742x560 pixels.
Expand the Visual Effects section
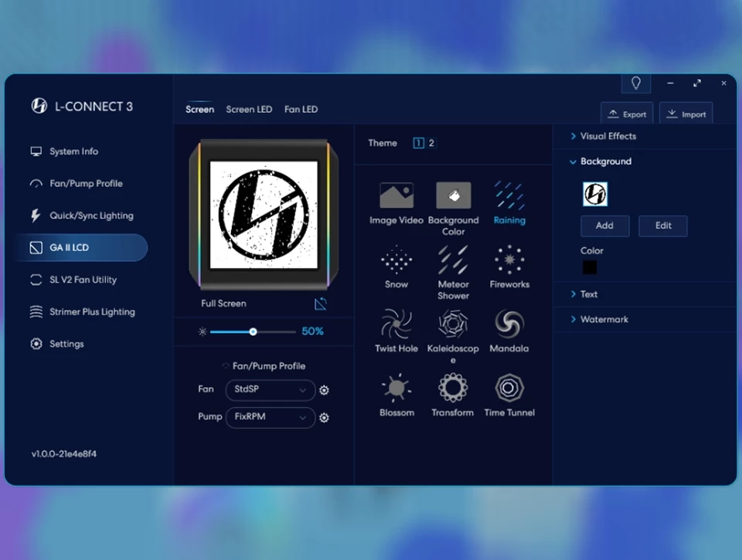click(x=604, y=136)
